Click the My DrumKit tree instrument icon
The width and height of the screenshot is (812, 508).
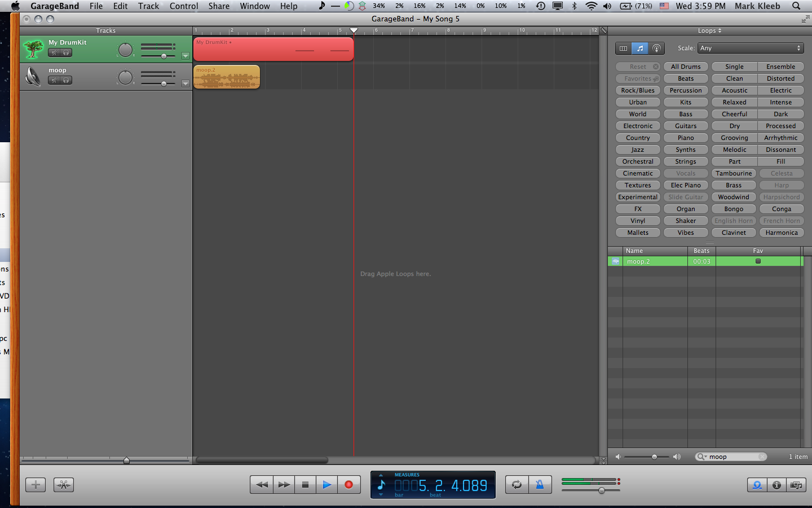point(33,49)
